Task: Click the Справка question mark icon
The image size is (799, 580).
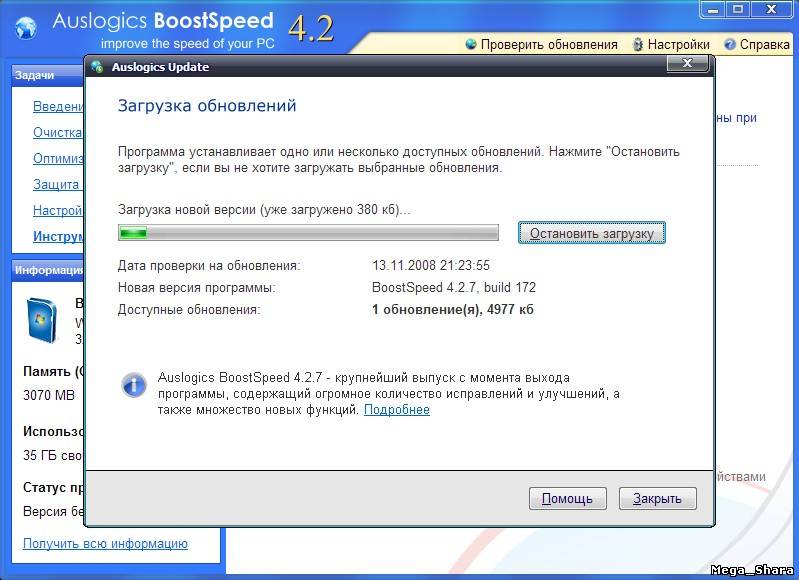Action: click(730, 44)
